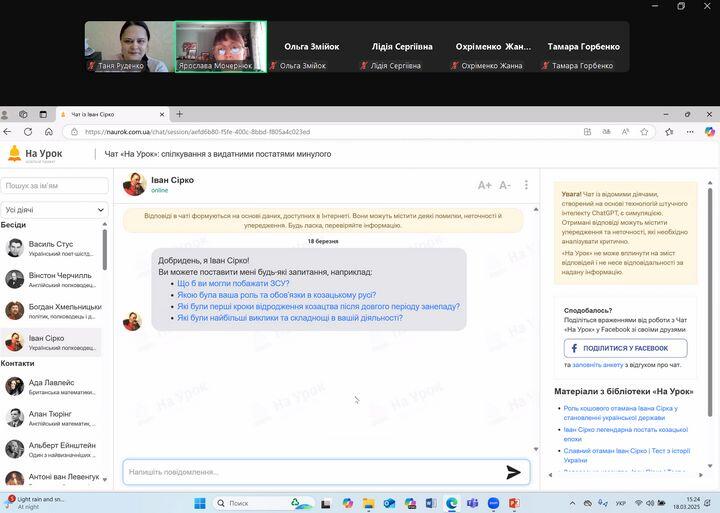This screenshot has height=513, width=720.
Task: Open the browser home page
Action: 49,132
